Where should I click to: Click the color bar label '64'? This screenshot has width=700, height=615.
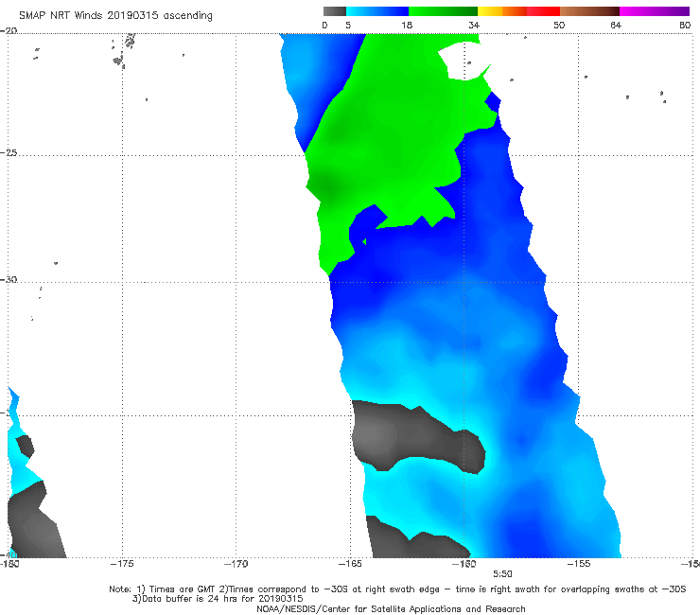point(616,25)
